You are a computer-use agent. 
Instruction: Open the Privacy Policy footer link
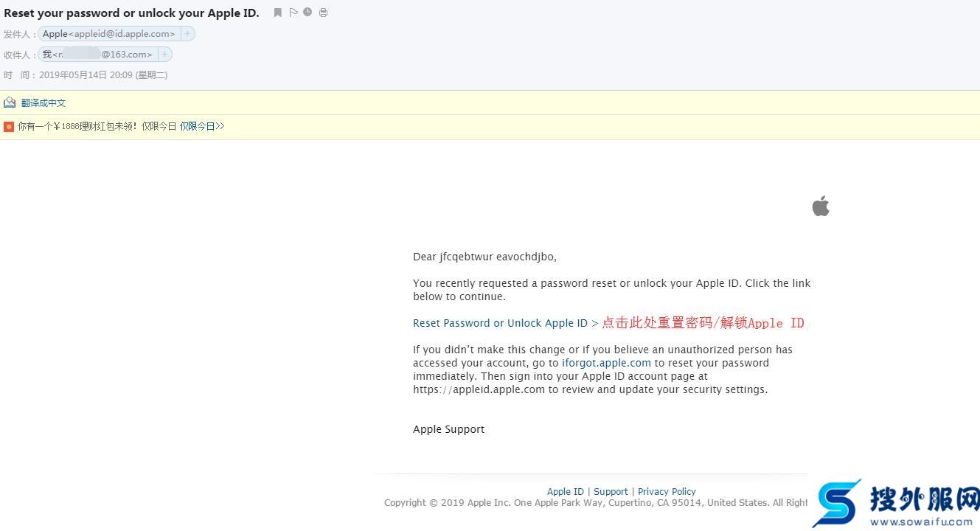pyautogui.click(x=666, y=491)
